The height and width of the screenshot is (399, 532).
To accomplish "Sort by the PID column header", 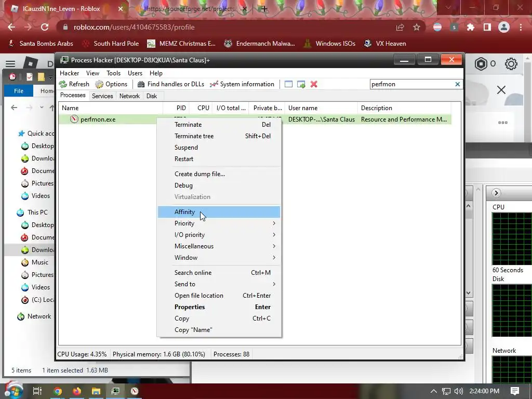I will tap(177, 108).
